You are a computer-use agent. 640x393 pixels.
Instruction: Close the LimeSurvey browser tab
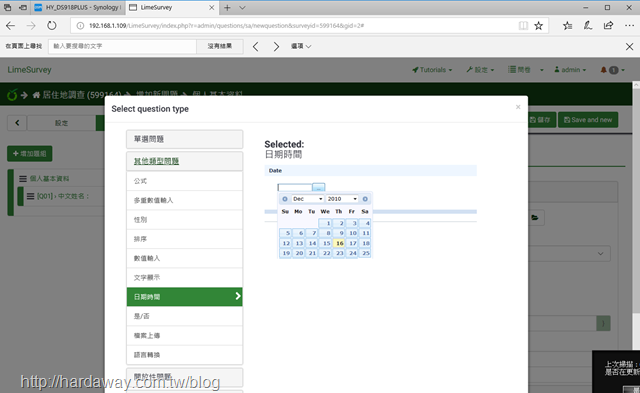tap(211, 7)
